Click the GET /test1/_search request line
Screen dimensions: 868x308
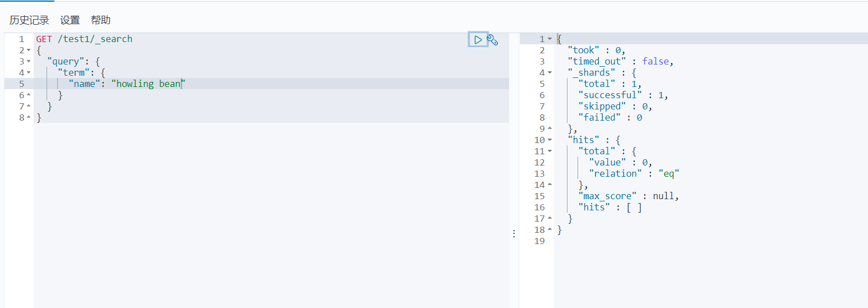[84, 39]
